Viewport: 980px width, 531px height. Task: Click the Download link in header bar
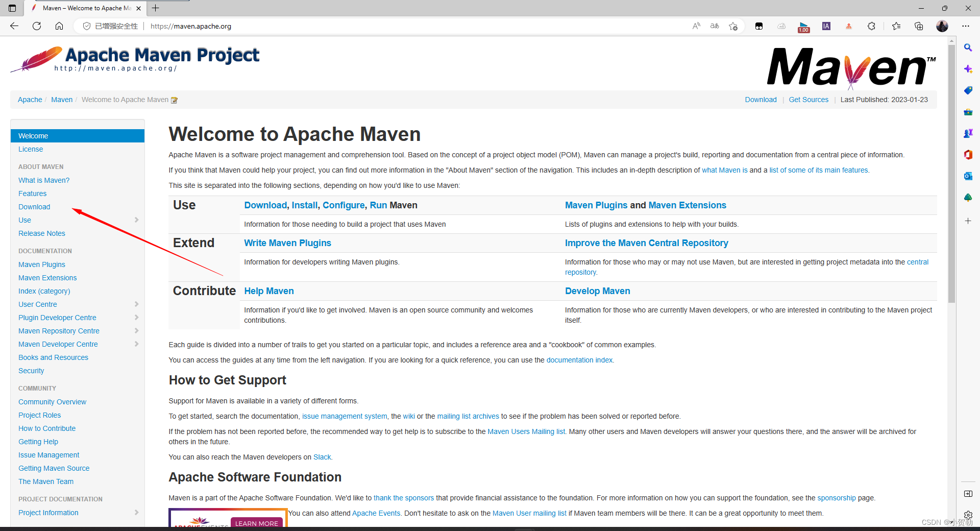[761, 100]
